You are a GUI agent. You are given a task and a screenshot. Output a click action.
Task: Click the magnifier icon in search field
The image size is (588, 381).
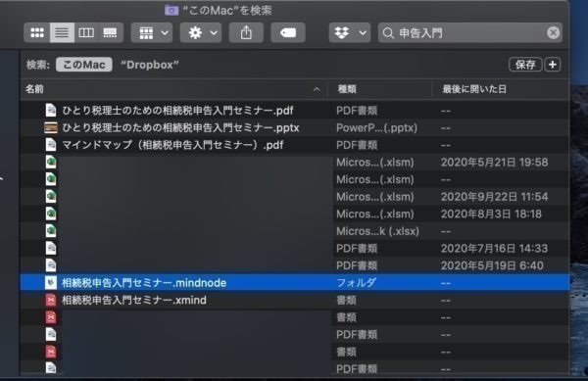388,33
